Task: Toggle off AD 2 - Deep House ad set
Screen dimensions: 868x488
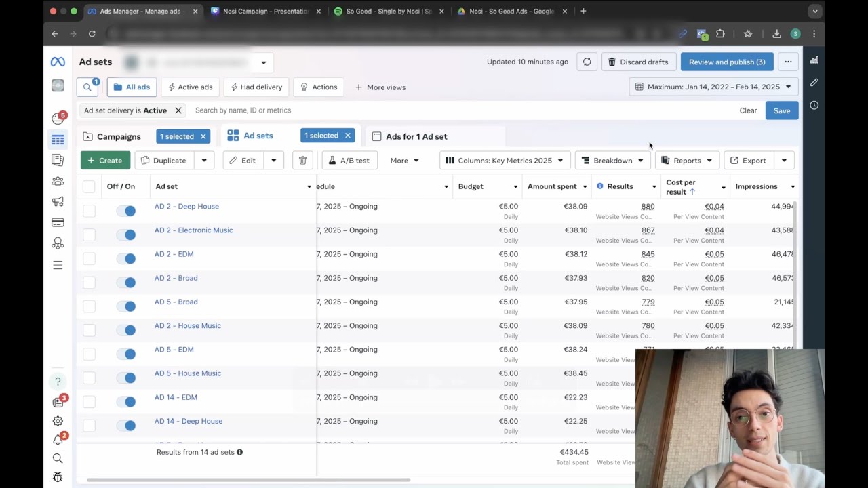Action: tap(126, 211)
